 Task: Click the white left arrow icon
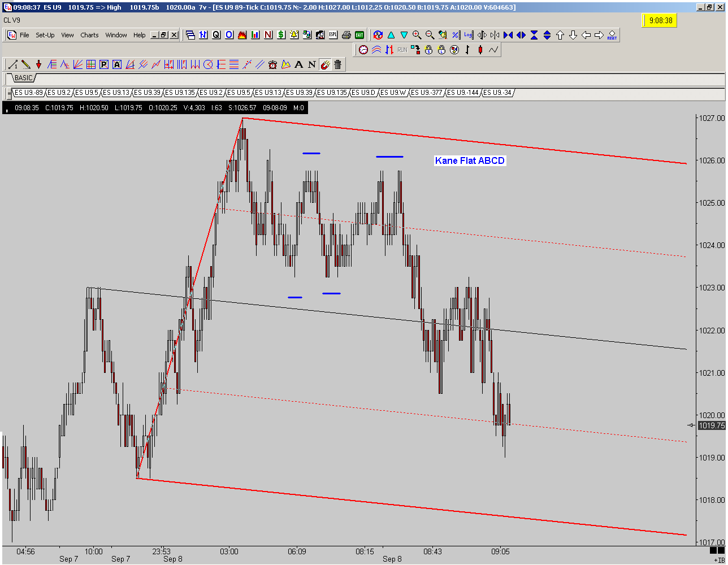pyautogui.click(x=586, y=35)
